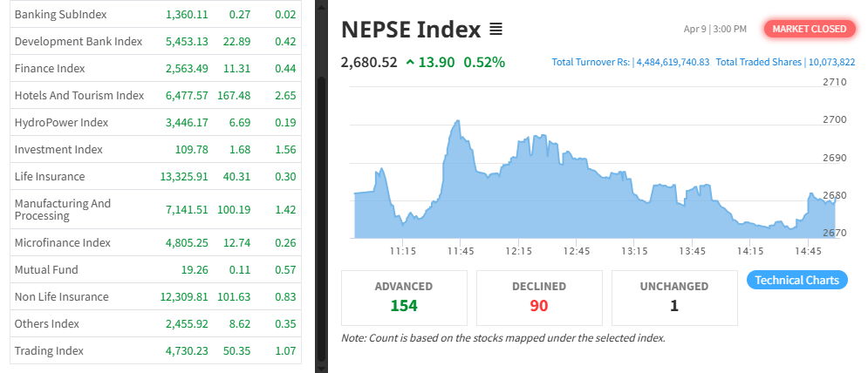Choose HydroPower Index row
The width and height of the screenshot is (868, 373).
coord(61,122)
